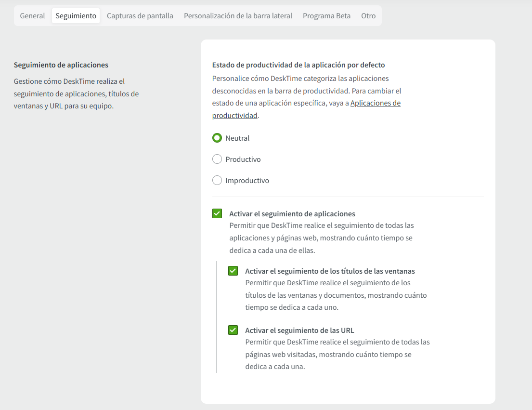Viewport: 532px width, 410px height.
Task: Click the 'Productivo' option label text
Action: click(243, 159)
